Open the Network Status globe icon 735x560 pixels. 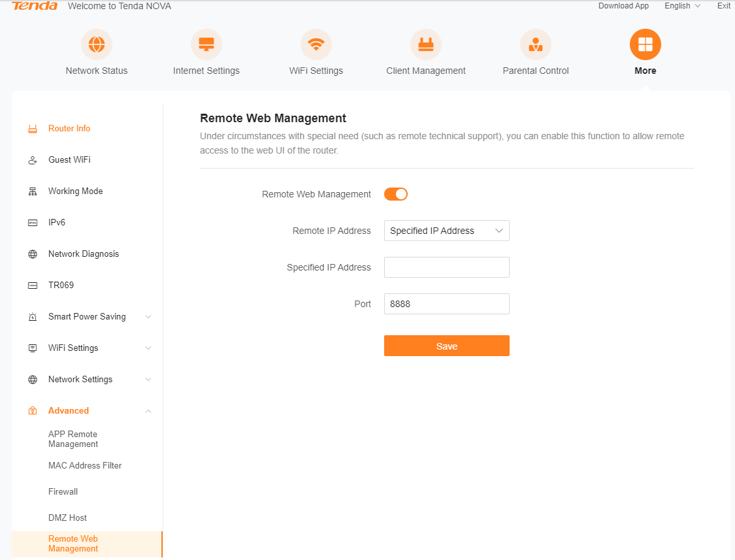coord(97,44)
